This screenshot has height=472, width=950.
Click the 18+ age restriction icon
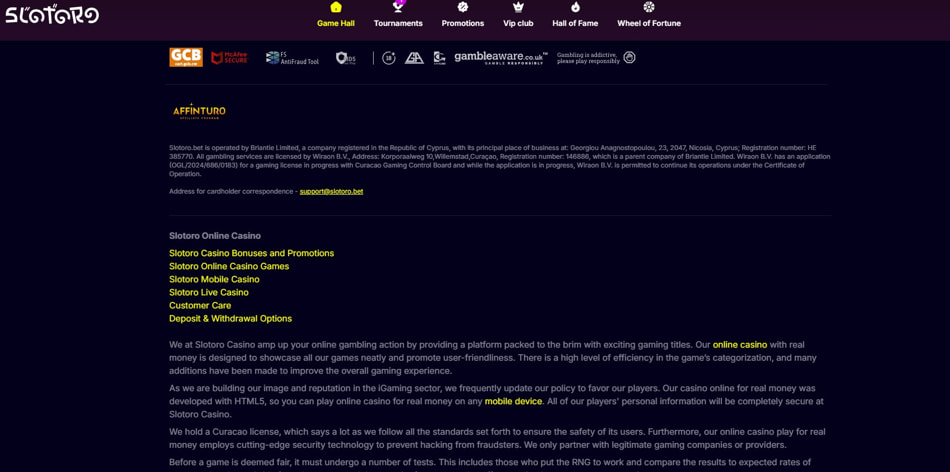coord(389,58)
